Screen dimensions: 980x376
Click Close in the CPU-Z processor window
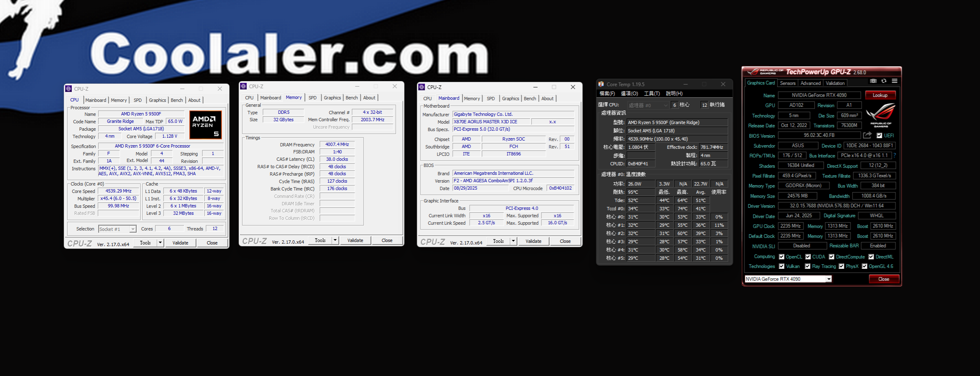coord(212,243)
